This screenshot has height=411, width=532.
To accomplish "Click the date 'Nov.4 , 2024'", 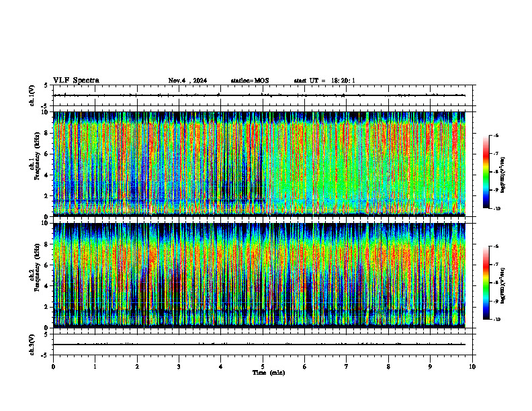I will point(187,81).
